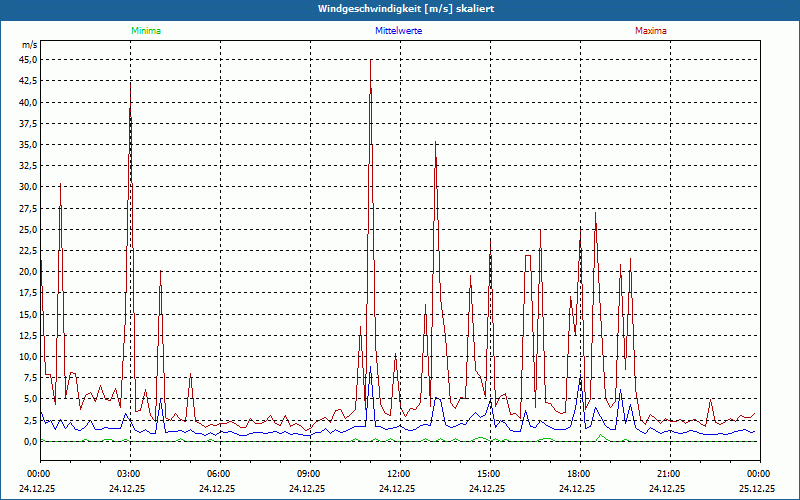The height and width of the screenshot is (500, 800).
Task: Pick the 12:00 time axis label
Action: pyautogui.click(x=398, y=473)
